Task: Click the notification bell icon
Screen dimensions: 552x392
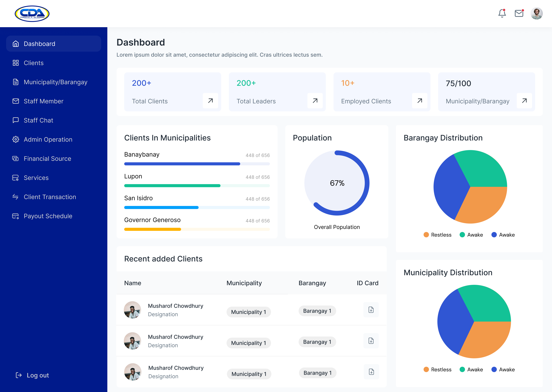Action: coord(502,13)
